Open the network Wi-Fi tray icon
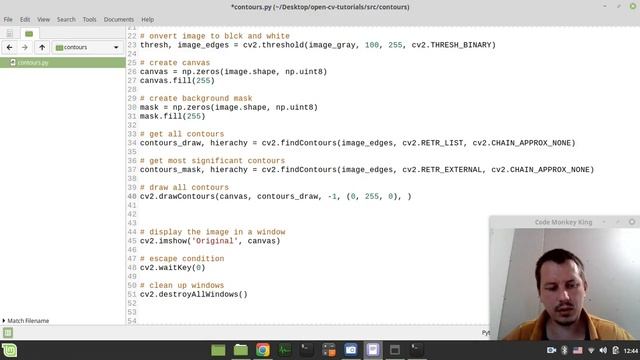Viewport: 640px width, 360px height. click(x=591, y=351)
